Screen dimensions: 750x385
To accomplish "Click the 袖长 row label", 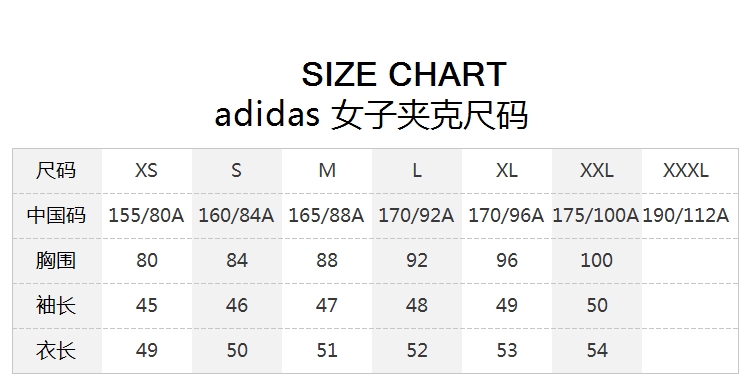I will click(x=56, y=305).
